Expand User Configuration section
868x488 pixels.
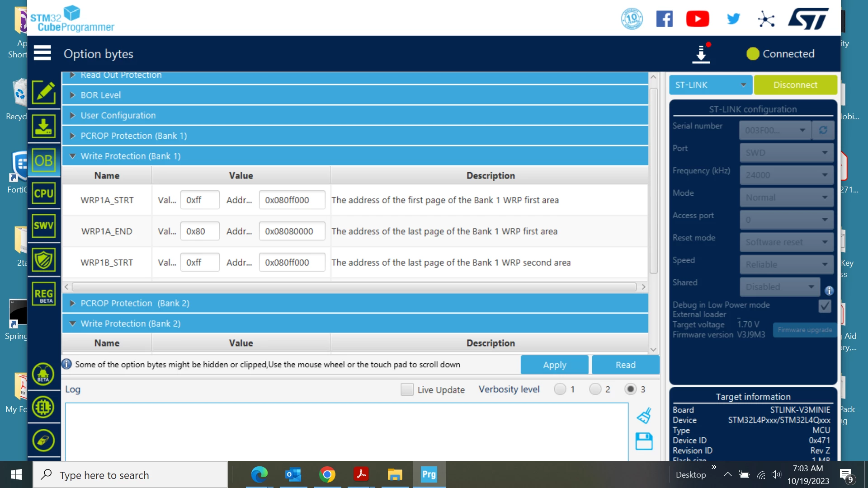pyautogui.click(x=355, y=115)
